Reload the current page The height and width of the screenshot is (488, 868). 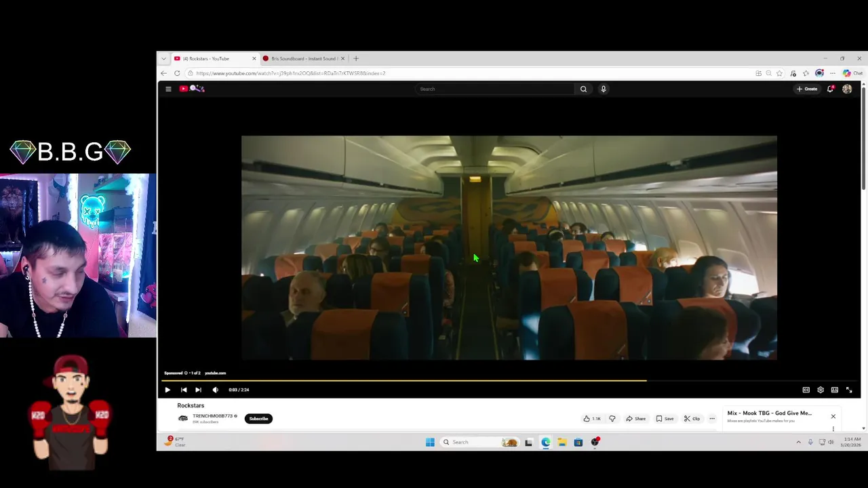(177, 73)
